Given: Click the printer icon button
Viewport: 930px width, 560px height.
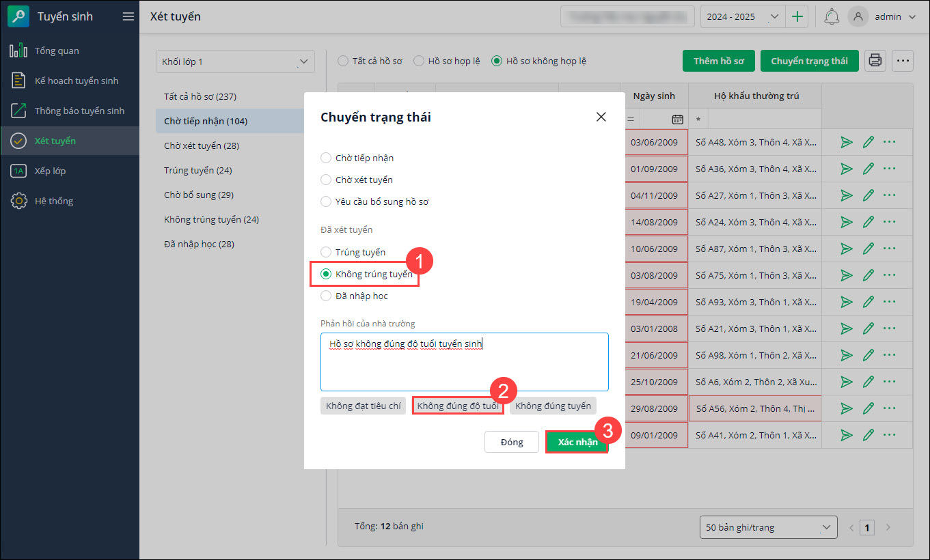Looking at the screenshot, I should 875,61.
